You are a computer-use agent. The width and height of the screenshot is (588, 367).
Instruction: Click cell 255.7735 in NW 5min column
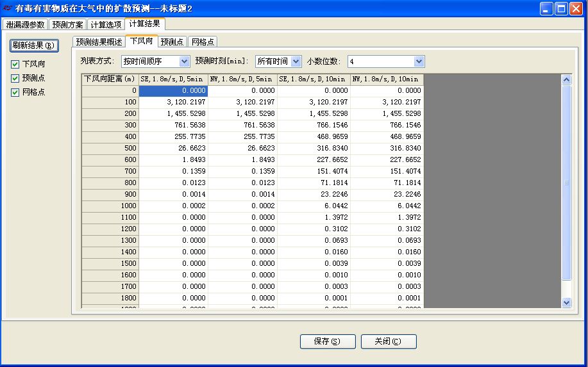pos(242,136)
